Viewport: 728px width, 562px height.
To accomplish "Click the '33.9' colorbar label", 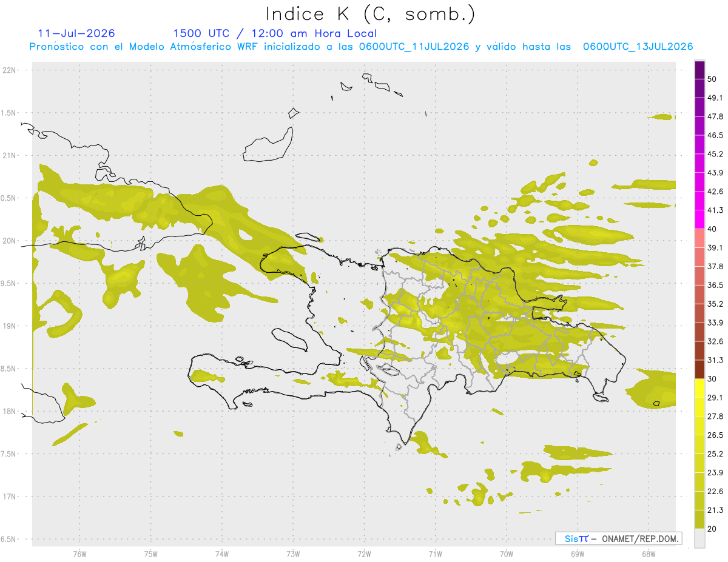I will (715, 323).
